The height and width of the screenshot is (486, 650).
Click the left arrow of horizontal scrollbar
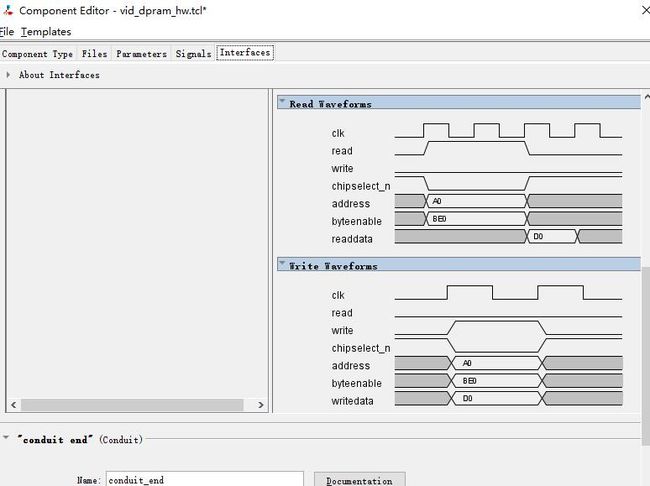(13, 405)
